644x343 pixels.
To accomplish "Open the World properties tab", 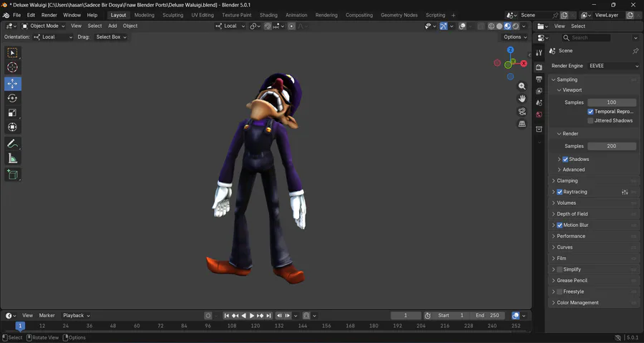I will [539, 115].
